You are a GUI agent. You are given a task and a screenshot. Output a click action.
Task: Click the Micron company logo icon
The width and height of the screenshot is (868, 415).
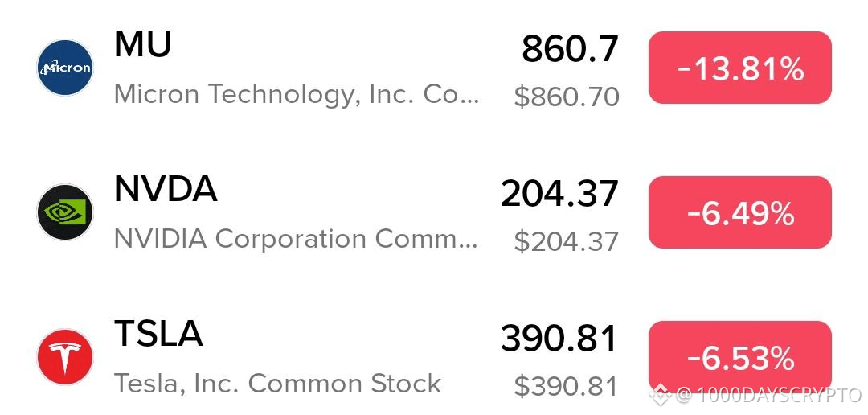point(65,68)
